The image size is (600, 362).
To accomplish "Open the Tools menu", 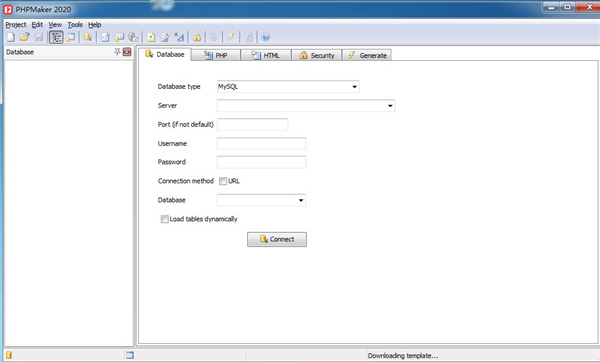I will tap(75, 24).
